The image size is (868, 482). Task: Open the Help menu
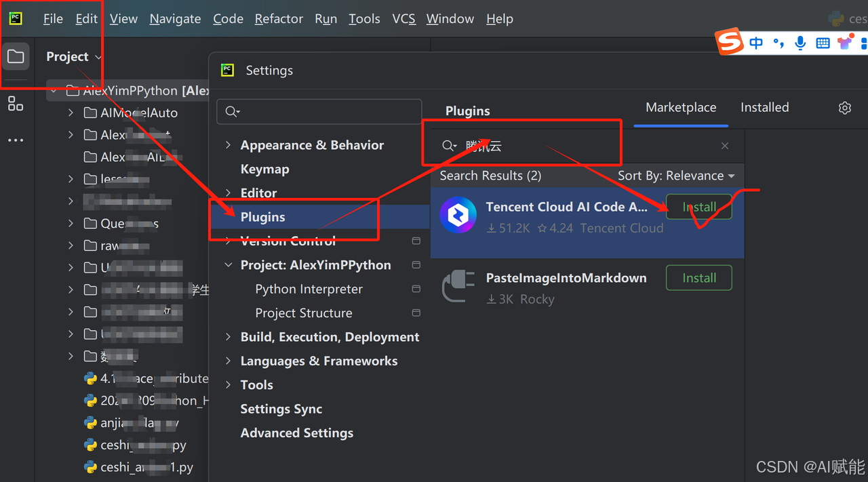[500, 19]
